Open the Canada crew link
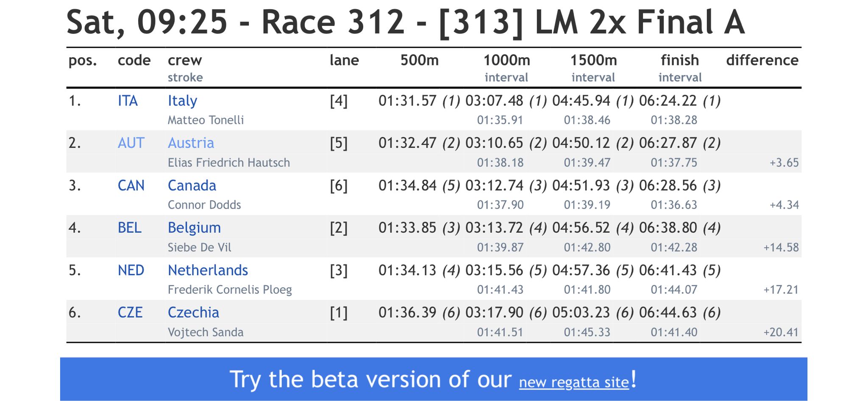Viewport: 868px width, 401px height. click(x=192, y=186)
